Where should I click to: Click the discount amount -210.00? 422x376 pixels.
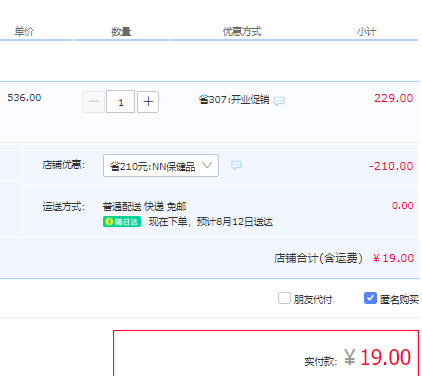pos(391,166)
